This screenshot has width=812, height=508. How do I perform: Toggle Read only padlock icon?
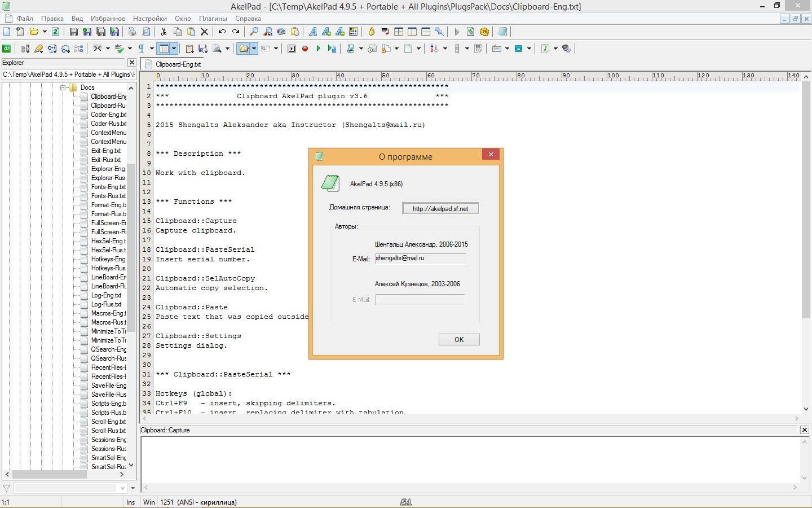coord(372,32)
